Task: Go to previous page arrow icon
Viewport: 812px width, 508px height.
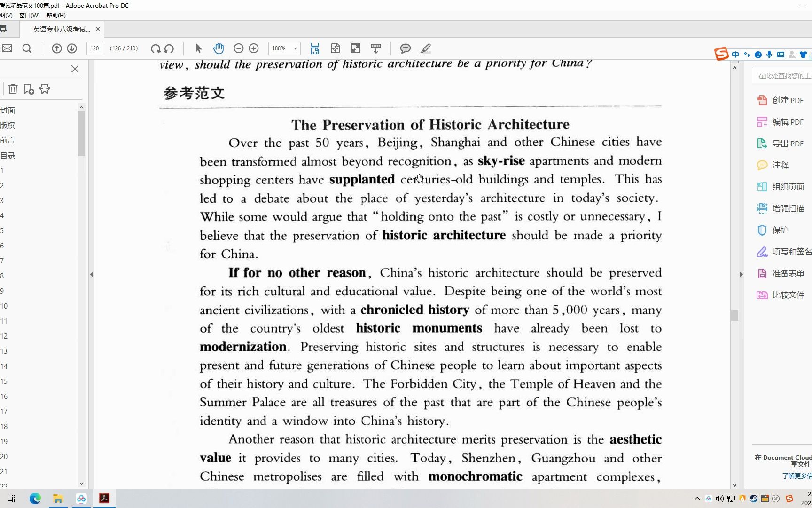Action: (x=57, y=48)
